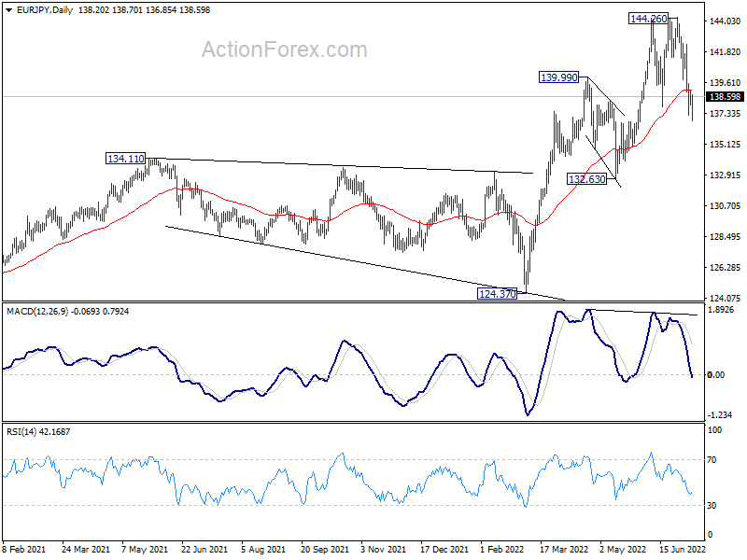Click the RSI 100 scale label
747x560 pixels.
pos(714,430)
